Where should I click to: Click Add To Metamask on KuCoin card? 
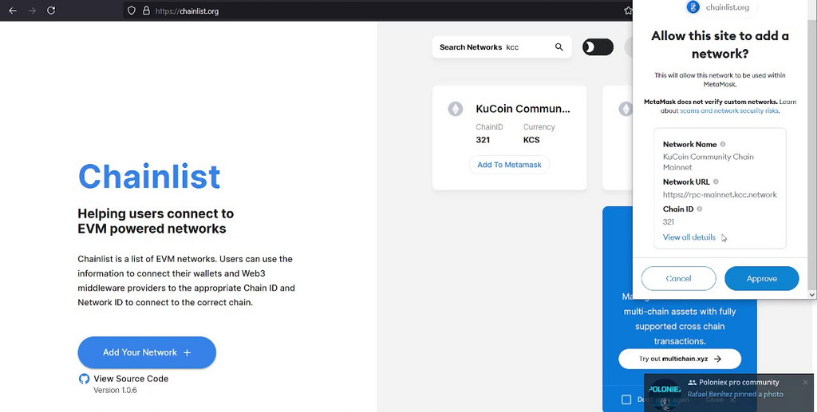pos(509,165)
